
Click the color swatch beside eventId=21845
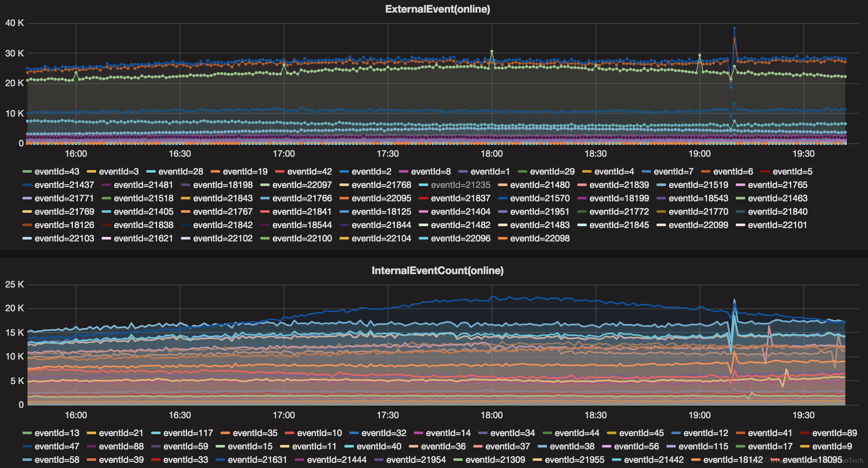[x=582, y=225]
